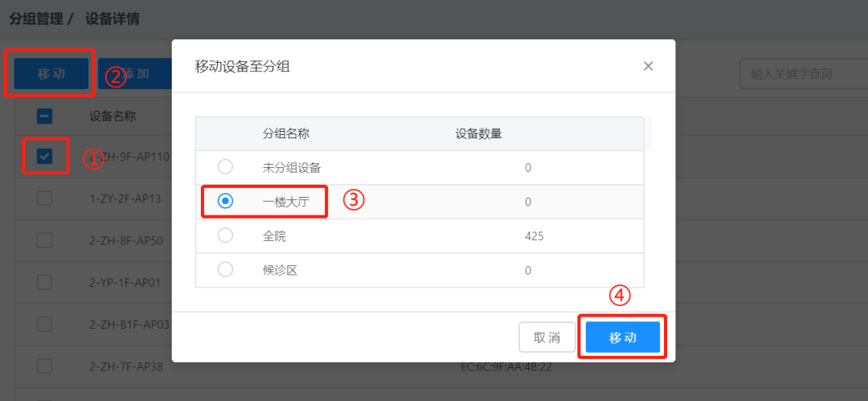Screen dimensions: 868x401
Task: Check the 1-ZY-2F-AP13 device checkbox
Action: [45, 198]
